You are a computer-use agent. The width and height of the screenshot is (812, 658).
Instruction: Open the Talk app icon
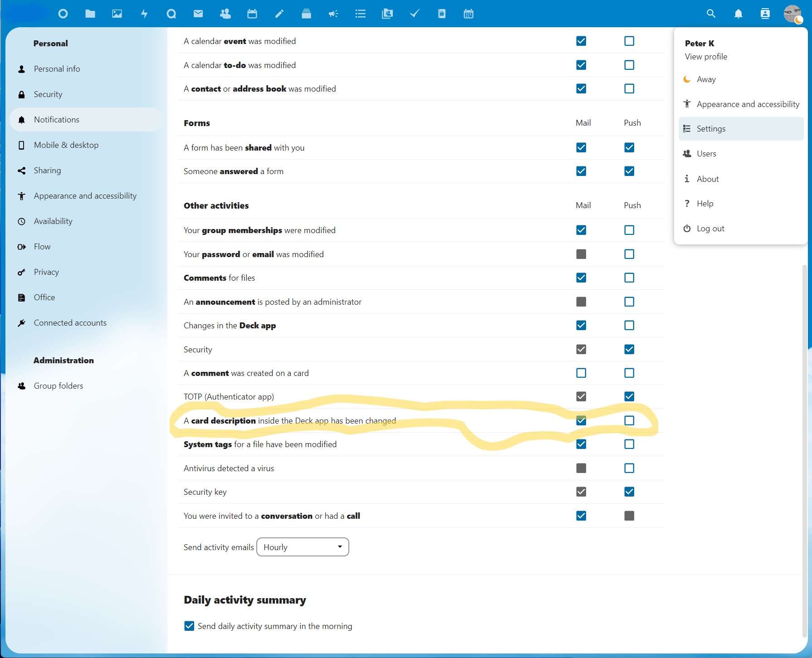tap(171, 14)
